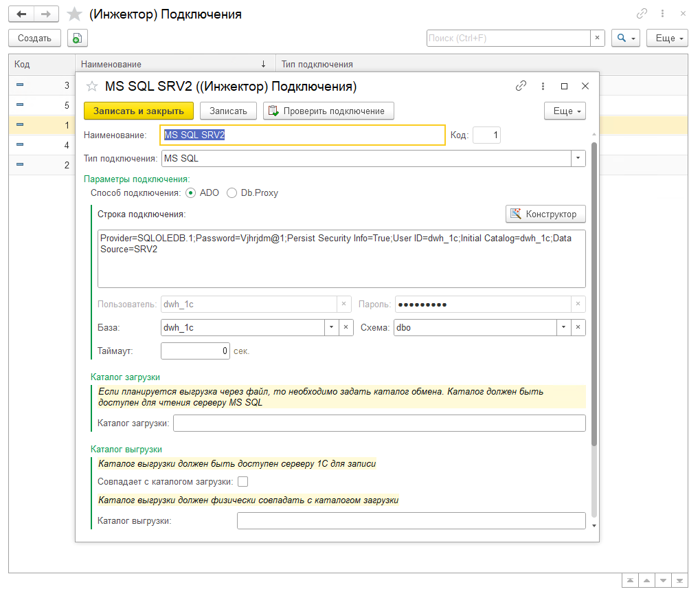Viewport: 700px width, 596px height.
Task: Open three-dots menu of MS SQL SRV2 form
Action: coord(543,86)
